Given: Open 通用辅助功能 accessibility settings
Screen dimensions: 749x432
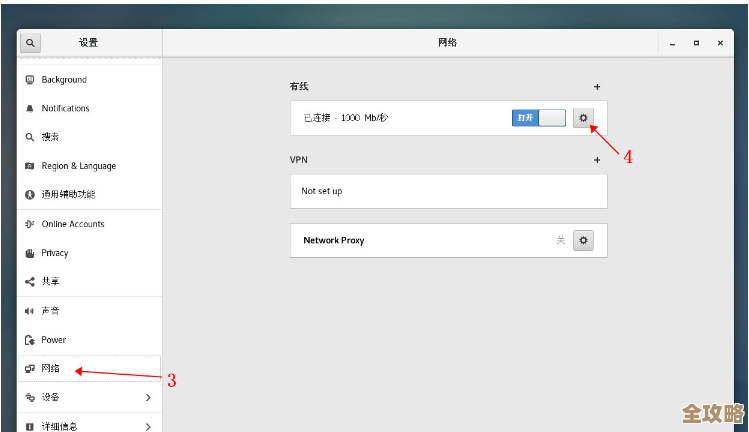Looking at the screenshot, I should [x=68, y=194].
